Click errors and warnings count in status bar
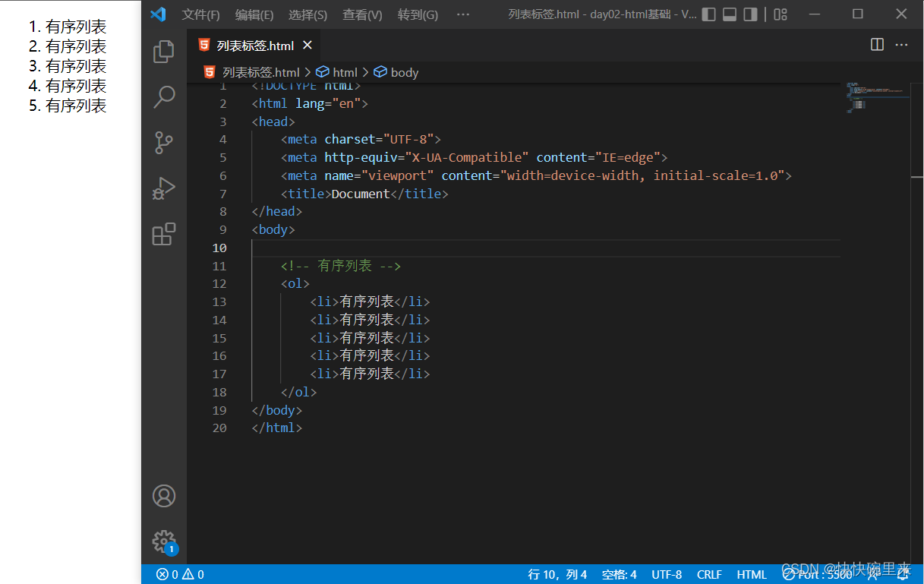The height and width of the screenshot is (584, 924). click(180, 574)
